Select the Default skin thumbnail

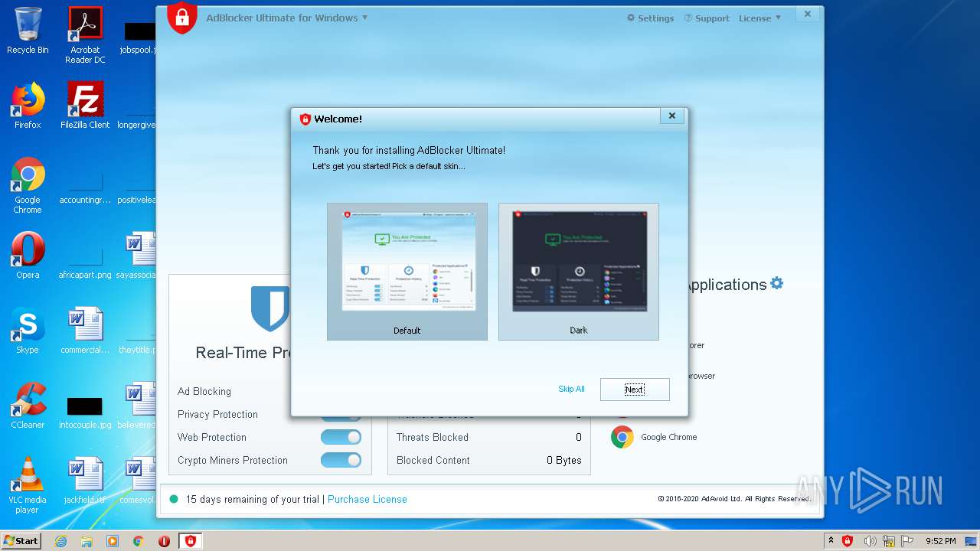[x=407, y=272]
